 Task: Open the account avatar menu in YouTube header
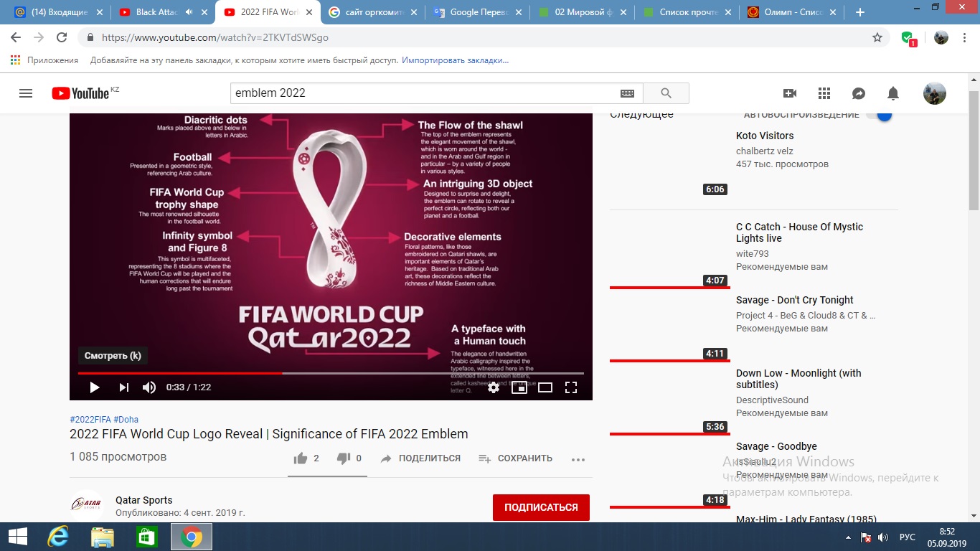coord(934,93)
